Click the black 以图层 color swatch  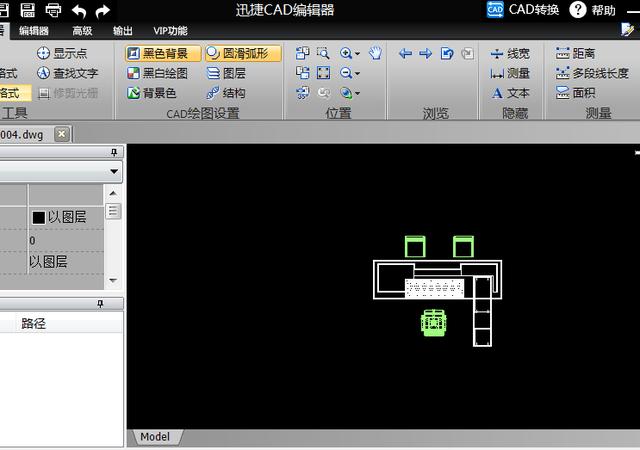pyautogui.click(x=38, y=218)
